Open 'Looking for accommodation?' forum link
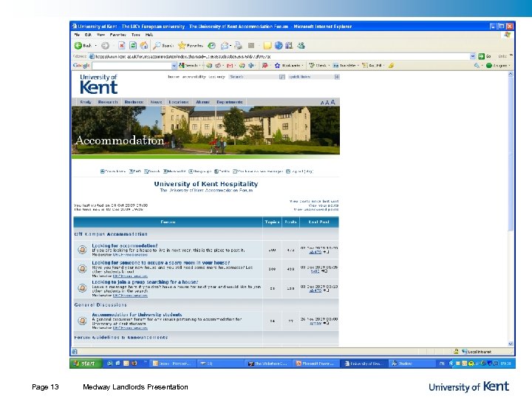 pyautogui.click(x=125, y=245)
